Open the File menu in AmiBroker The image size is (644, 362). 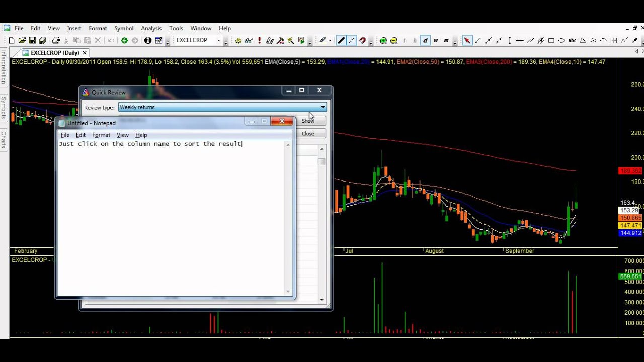(19, 28)
